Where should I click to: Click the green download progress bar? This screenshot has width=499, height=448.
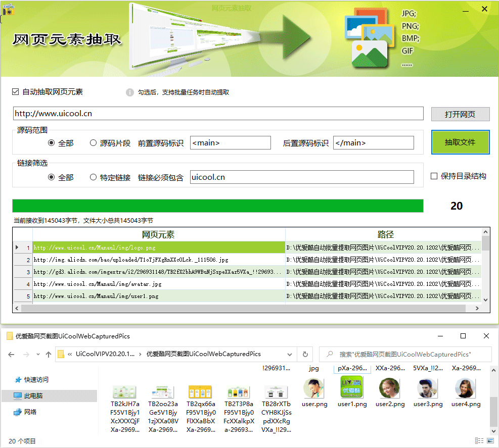(x=218, y=206)
